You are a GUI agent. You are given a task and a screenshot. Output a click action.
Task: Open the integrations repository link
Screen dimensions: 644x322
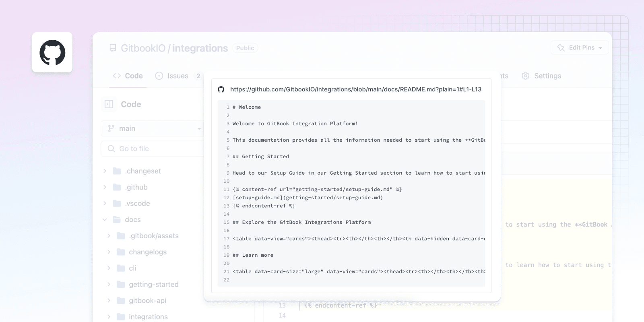pos(200,48)
